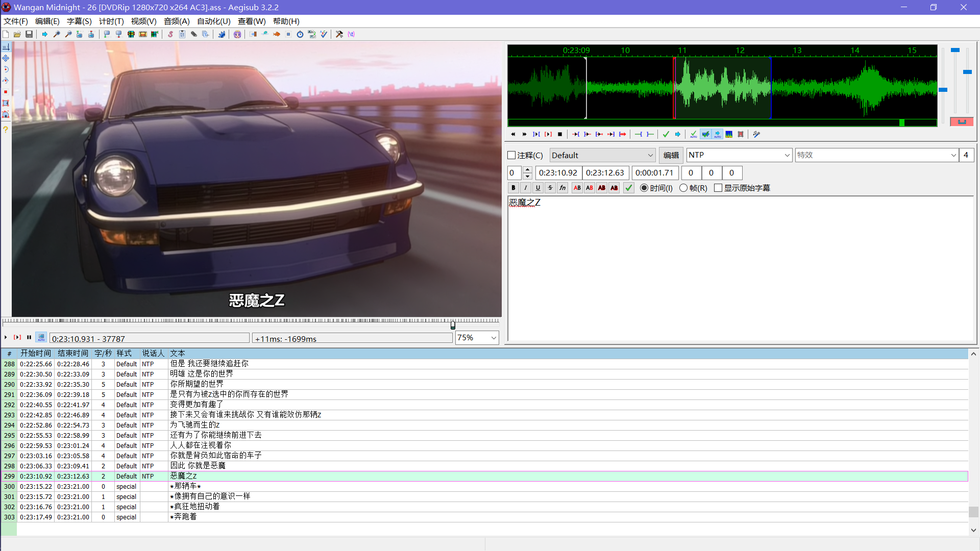Viewport: 980px width, 551px height.
Task: Toggle the tag hiding mode icon
Action: point(351,34)
